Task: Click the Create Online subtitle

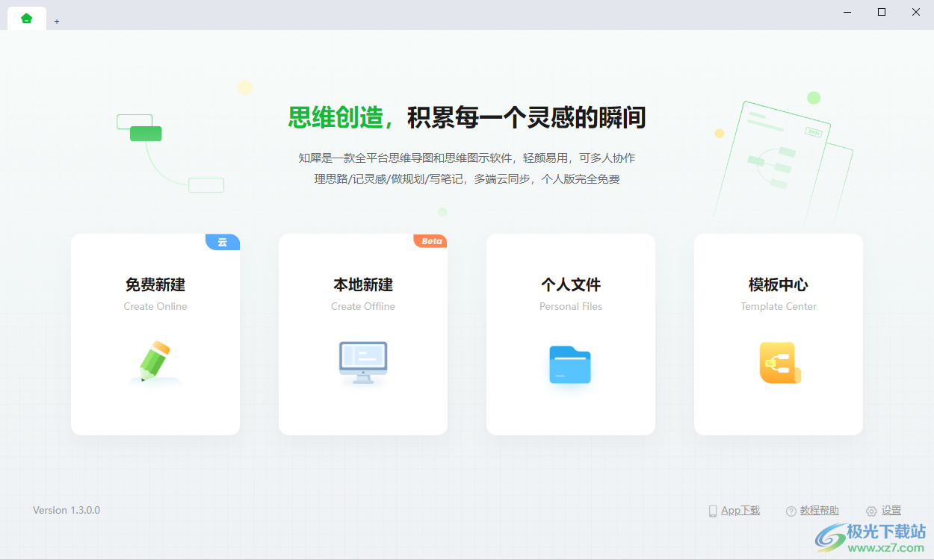Action: point(155,306)
